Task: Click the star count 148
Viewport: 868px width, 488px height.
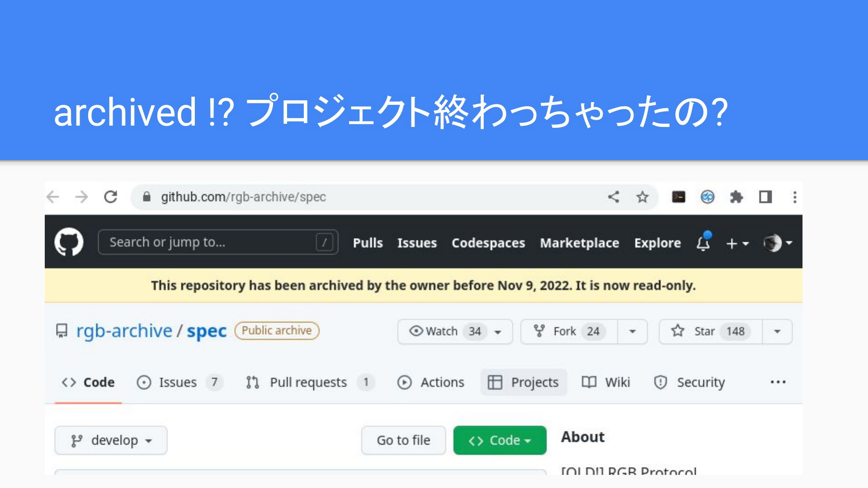Action: [x=736, y=332]
